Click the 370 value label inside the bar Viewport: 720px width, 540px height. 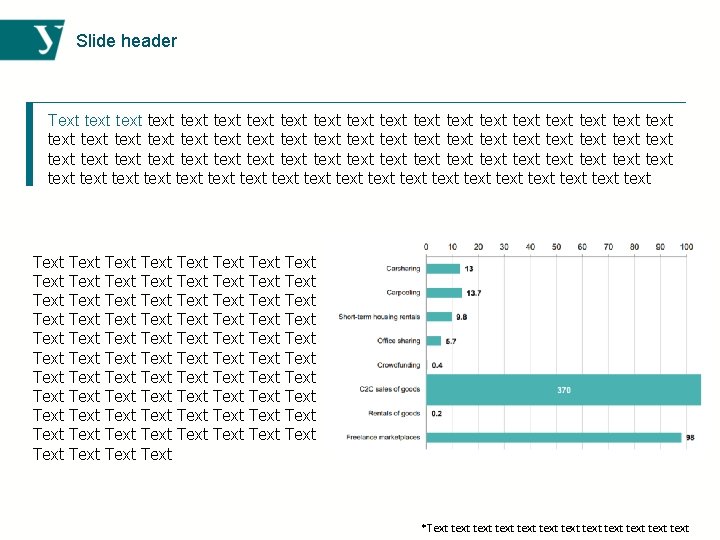(564, 390)
